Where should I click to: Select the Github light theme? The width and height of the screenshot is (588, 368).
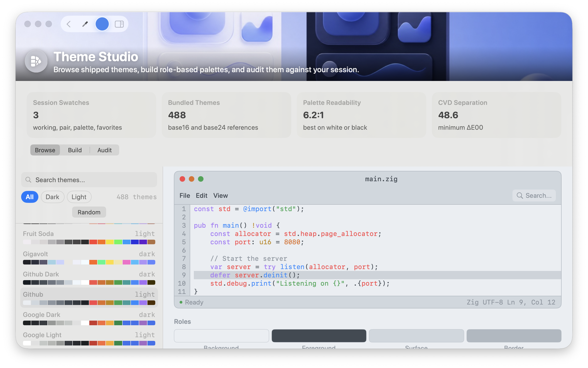89,298
